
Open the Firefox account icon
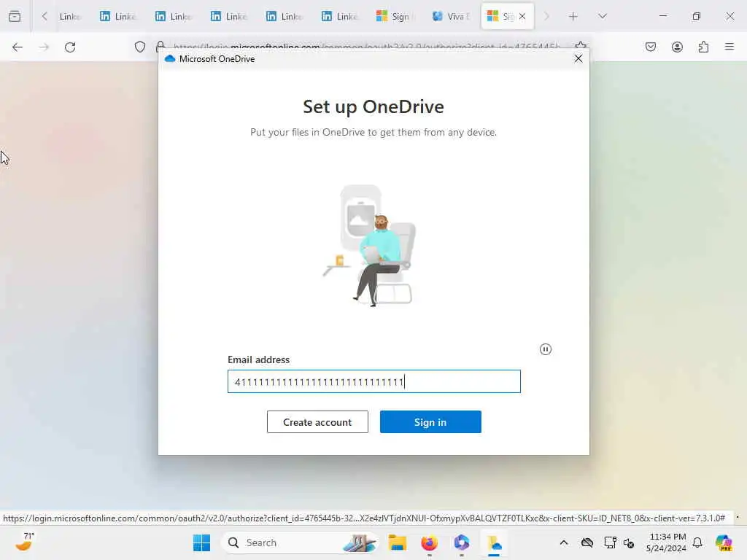click(677, 47)
